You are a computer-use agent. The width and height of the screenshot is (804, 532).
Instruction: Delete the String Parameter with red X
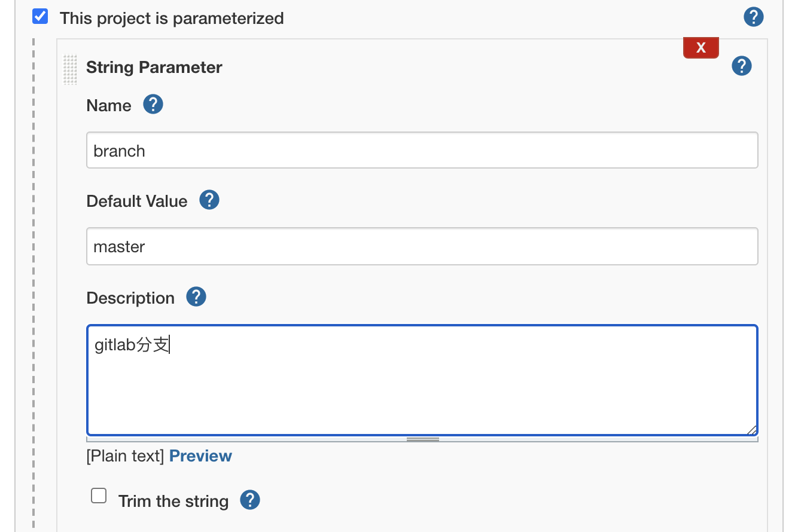701,48
